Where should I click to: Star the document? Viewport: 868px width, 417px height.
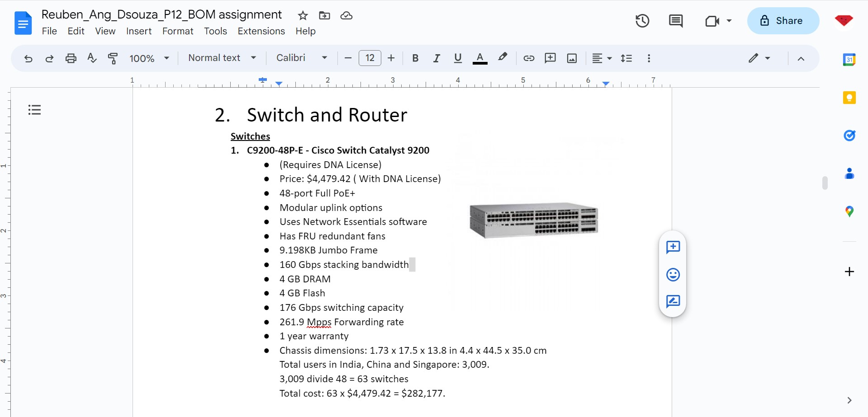(x=303, y=16)
